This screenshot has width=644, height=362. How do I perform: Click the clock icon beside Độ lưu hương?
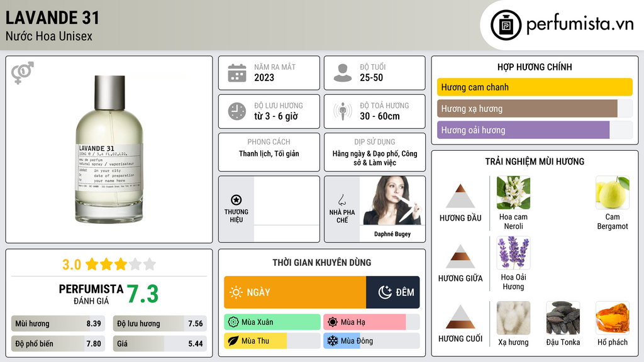click(237, 111)
